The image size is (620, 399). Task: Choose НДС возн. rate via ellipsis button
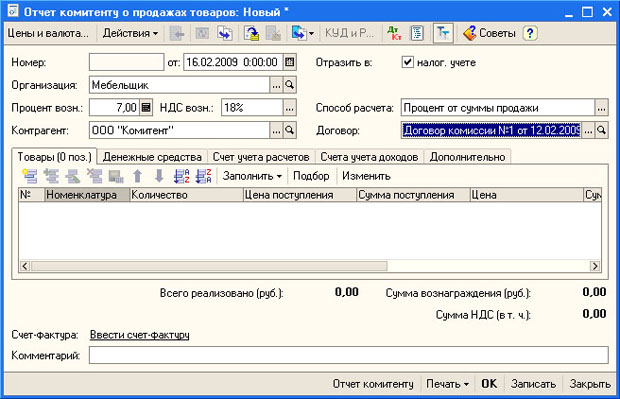click(x=289, y=108)
